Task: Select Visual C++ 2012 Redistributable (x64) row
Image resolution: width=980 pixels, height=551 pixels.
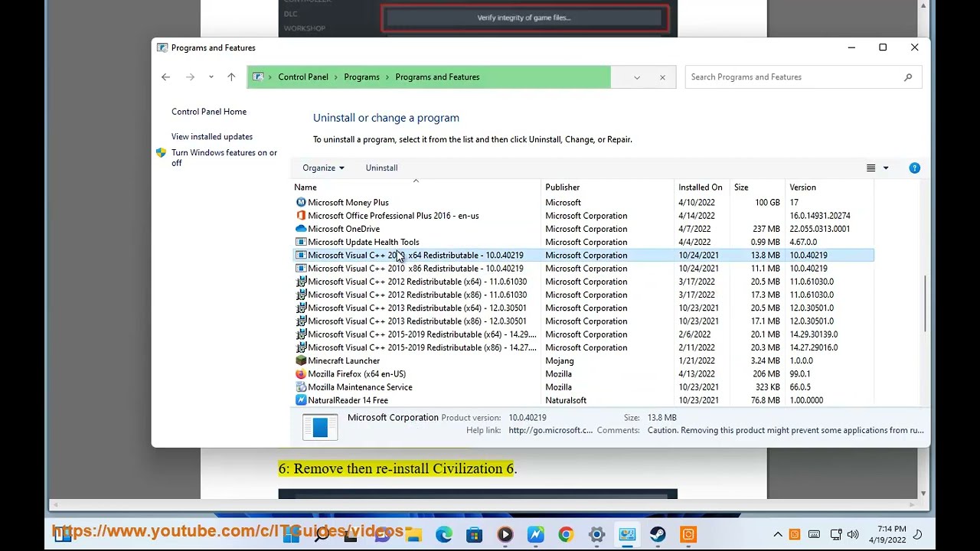Action: (583, 282)
